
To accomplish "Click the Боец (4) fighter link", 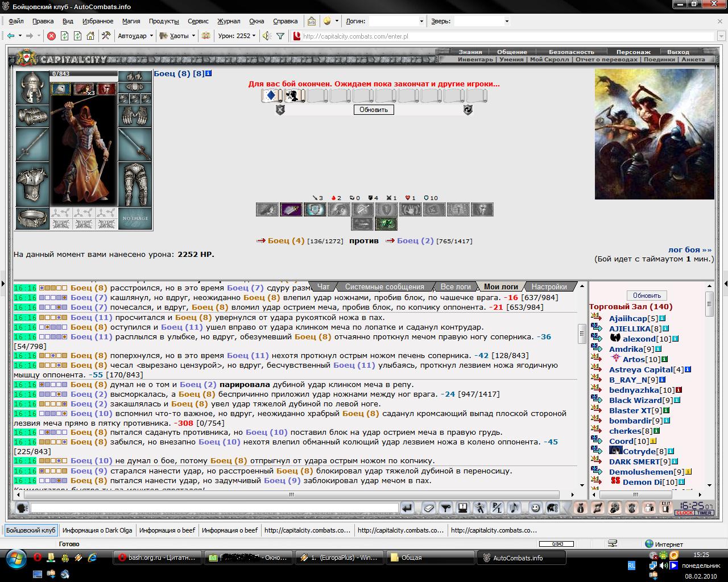I will [286, 240].
